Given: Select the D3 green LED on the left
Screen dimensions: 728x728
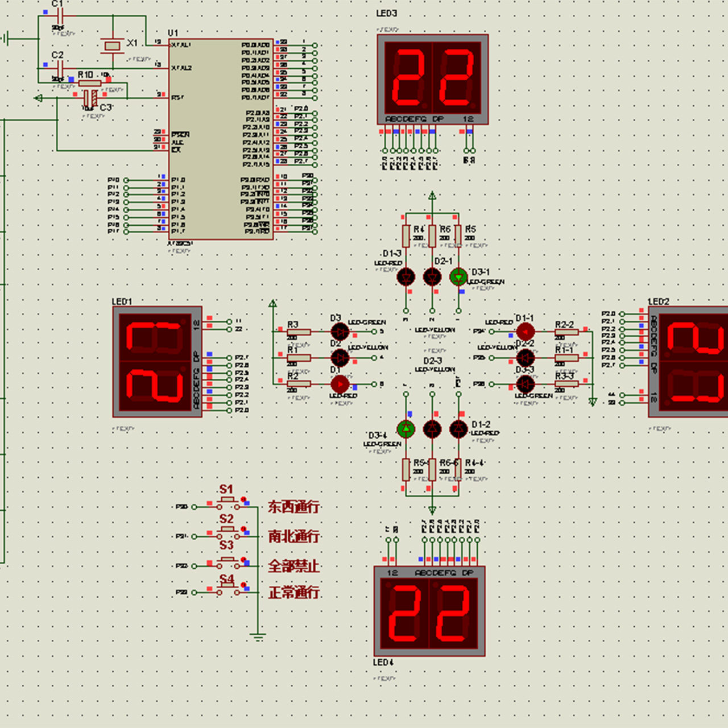Looking at the screenshot, I should tap(340, 331).
